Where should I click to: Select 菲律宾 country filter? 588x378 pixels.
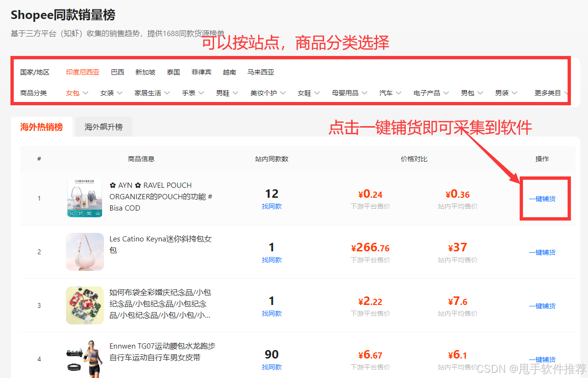tap(201, 72)
